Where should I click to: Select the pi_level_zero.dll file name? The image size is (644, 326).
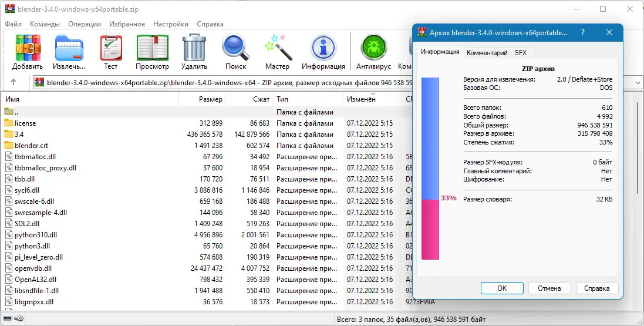[39, 257]
